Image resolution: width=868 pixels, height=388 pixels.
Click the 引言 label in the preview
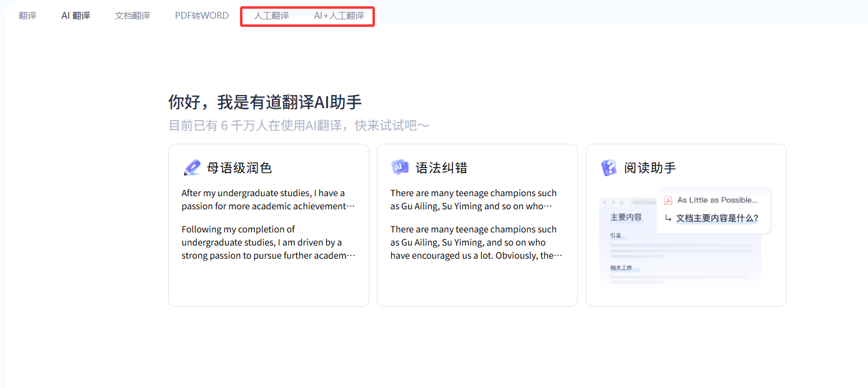coord(616,236)
